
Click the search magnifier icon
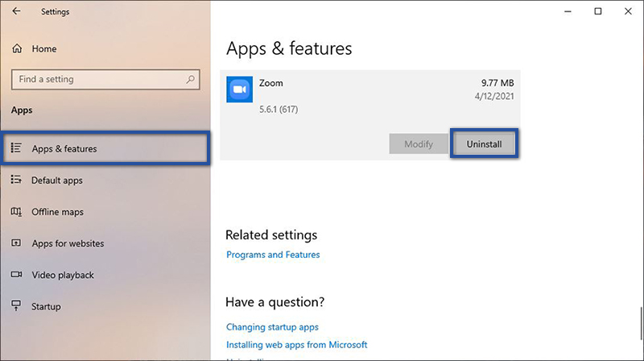(x=191, y=80)
